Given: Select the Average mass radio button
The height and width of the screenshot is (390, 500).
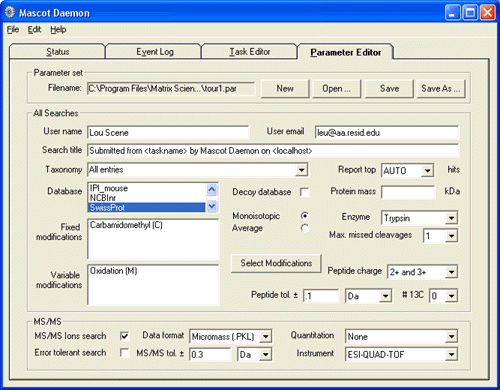Looking at the screenshot, I should pyautogui.click(x=305, y=228).
